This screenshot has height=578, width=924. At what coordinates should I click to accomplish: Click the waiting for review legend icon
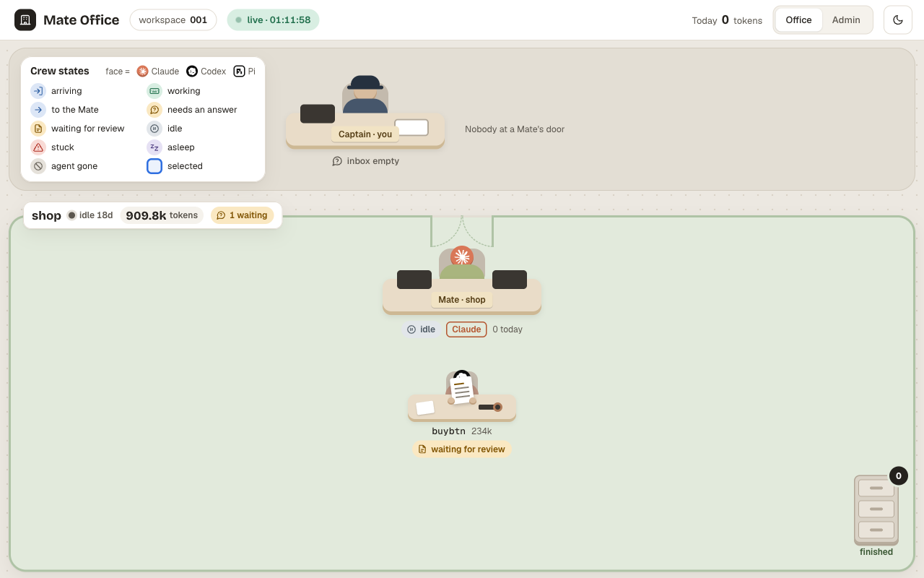coord(38,129)
